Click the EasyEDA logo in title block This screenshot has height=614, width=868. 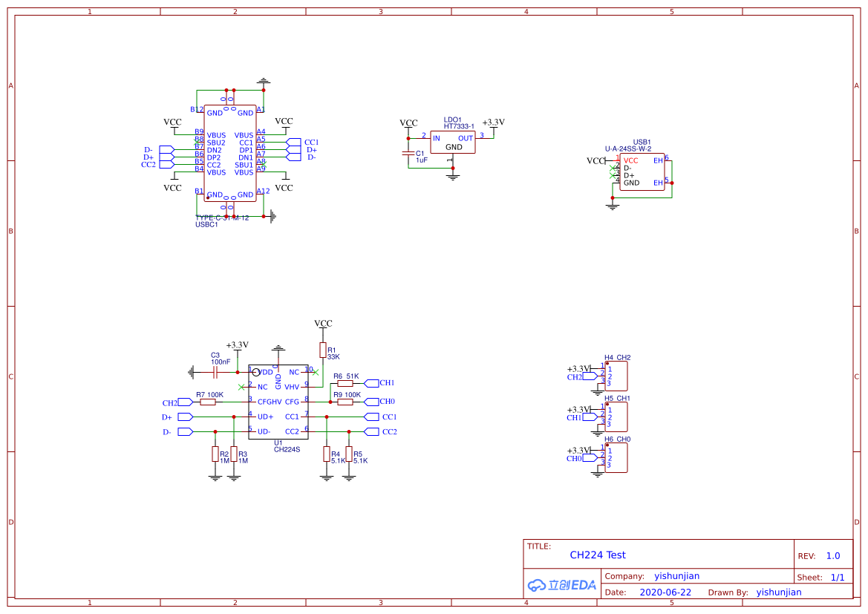click(x=562, y=584)
